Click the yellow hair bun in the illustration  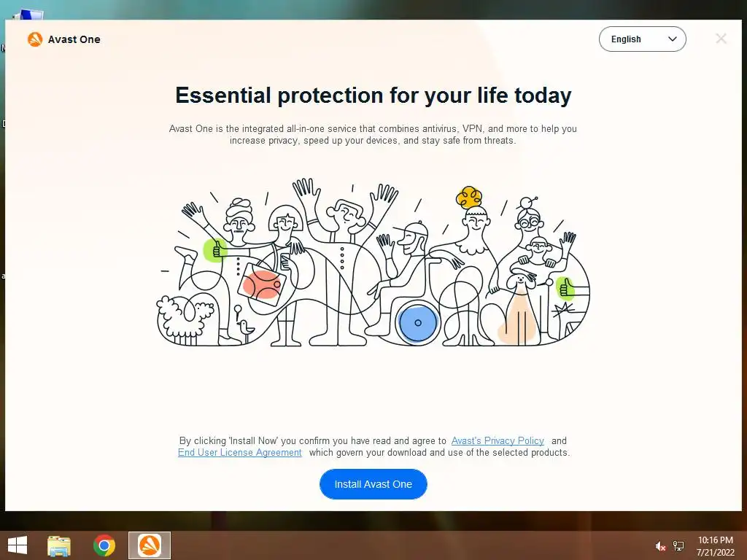469,197
